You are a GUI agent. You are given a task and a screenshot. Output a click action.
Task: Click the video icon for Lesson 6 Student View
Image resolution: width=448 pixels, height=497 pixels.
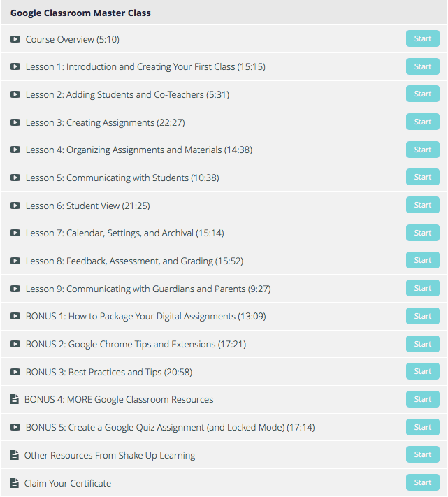(x=15, y=206)
